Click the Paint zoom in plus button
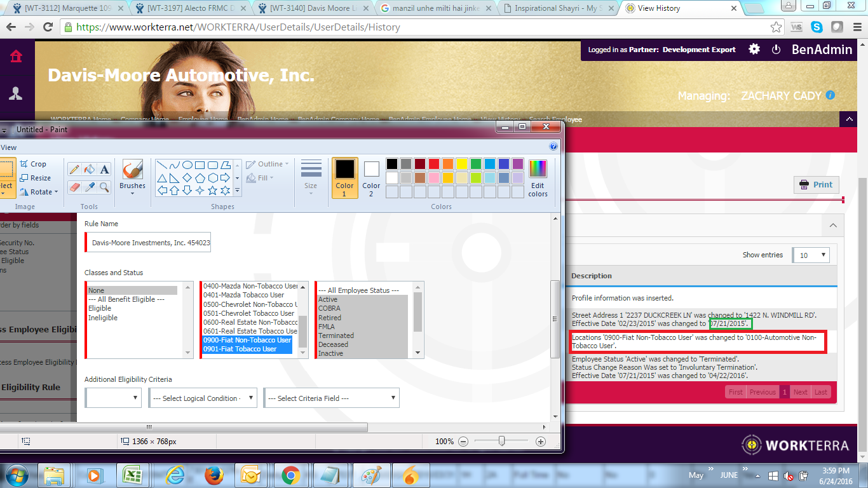 [541, 441]
